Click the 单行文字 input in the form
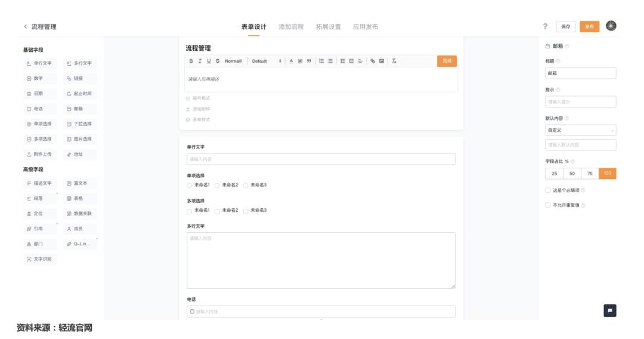 pos(321,159)
